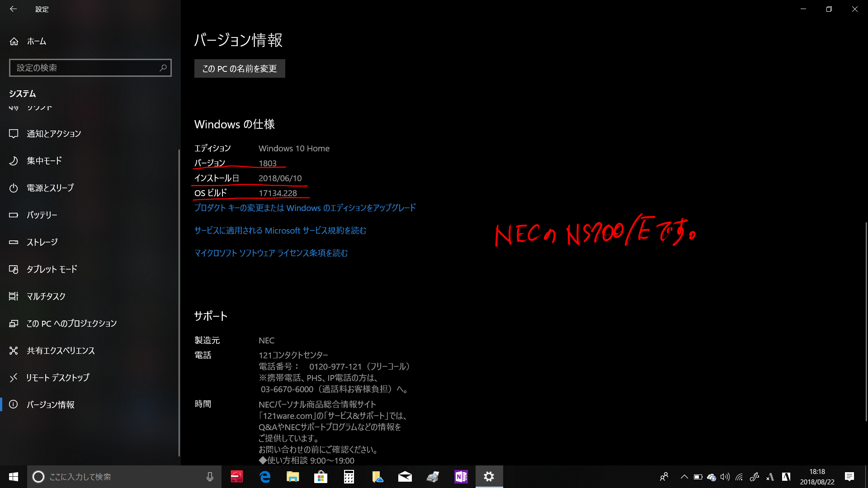This screenshot has width=868, height=488.
Task: Click the この PC の名前を変更 button
Action: point(240,69)
